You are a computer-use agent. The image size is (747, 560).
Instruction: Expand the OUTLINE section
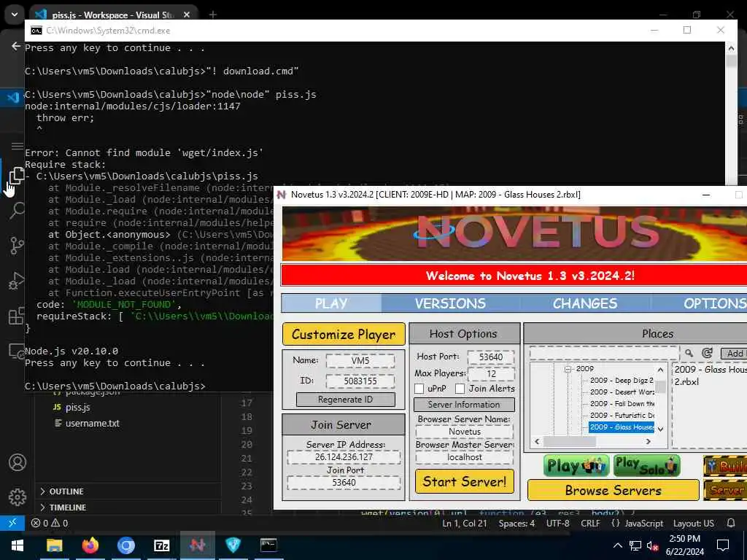point(66,491)
